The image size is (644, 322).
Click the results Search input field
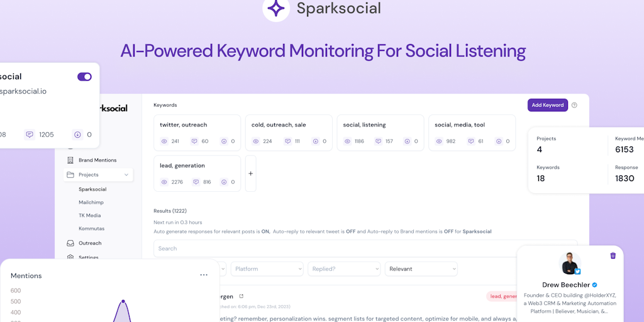coord(365,248)
